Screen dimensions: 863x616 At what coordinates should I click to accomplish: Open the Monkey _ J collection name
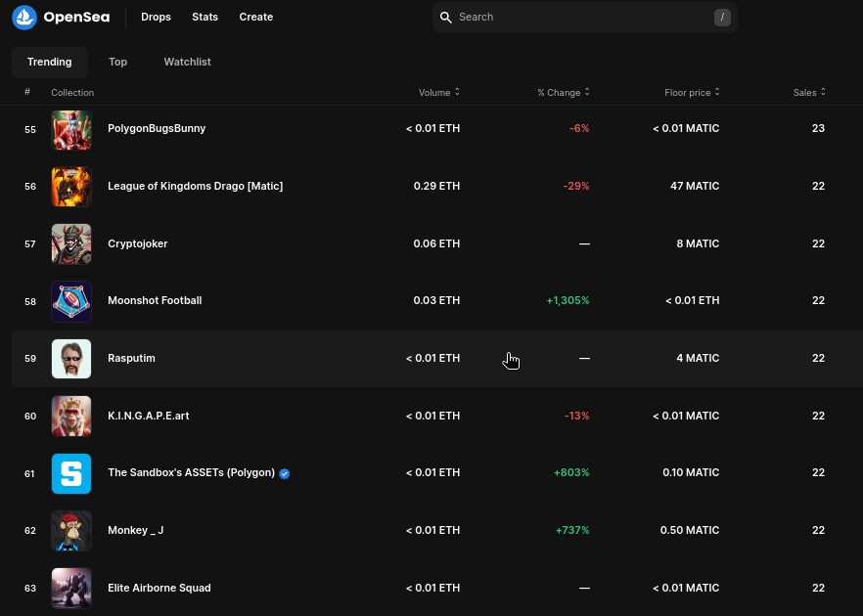tap(135, 530)
